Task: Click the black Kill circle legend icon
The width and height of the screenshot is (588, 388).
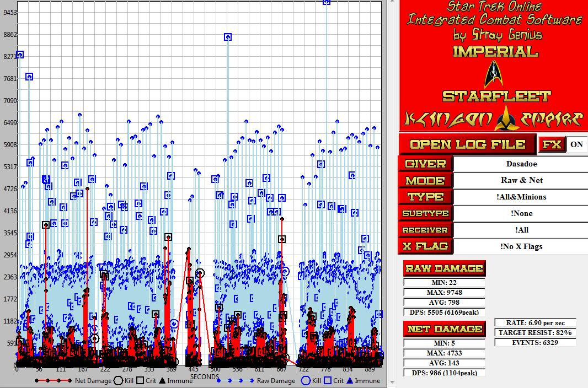Action: 118,380
